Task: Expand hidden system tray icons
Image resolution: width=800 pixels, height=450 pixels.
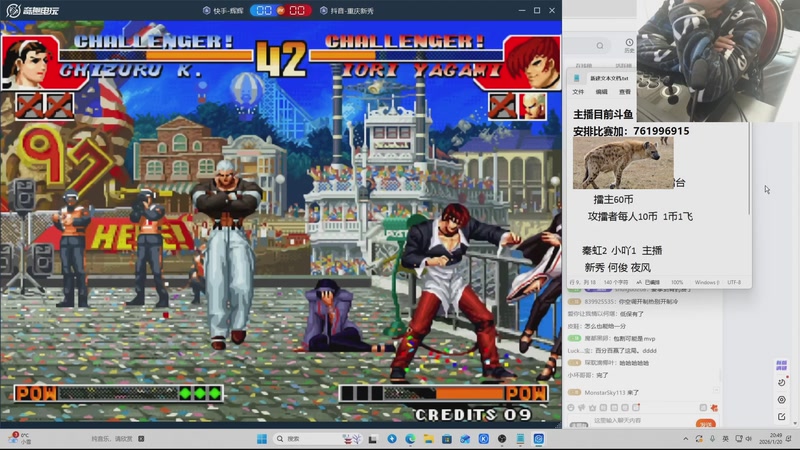Action: (x=685, y=439)
